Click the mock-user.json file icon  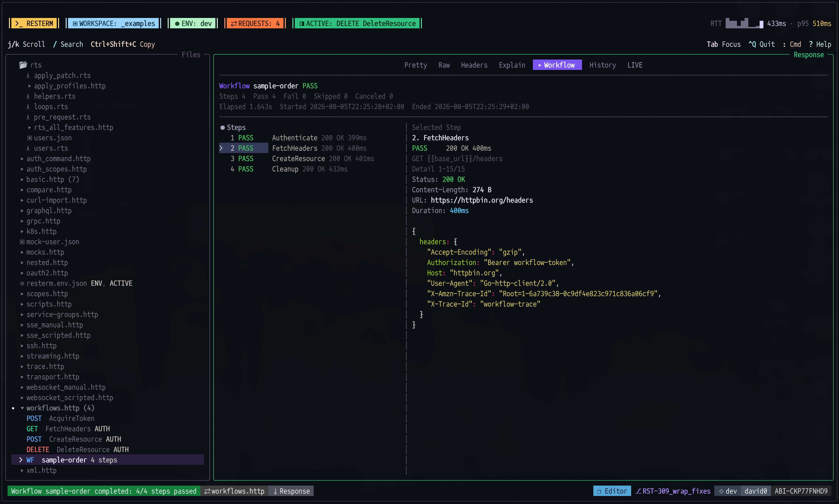click(22, 242)
